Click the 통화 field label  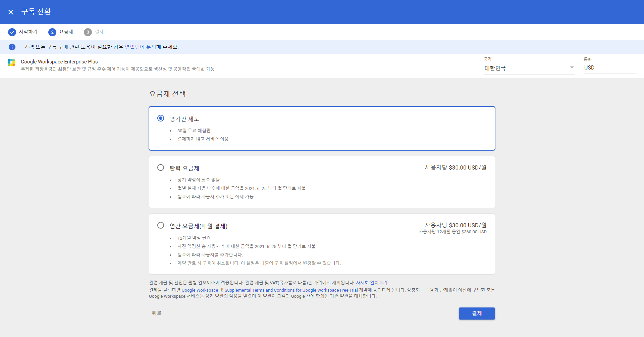pyautogui.click(x=588, y=59)
